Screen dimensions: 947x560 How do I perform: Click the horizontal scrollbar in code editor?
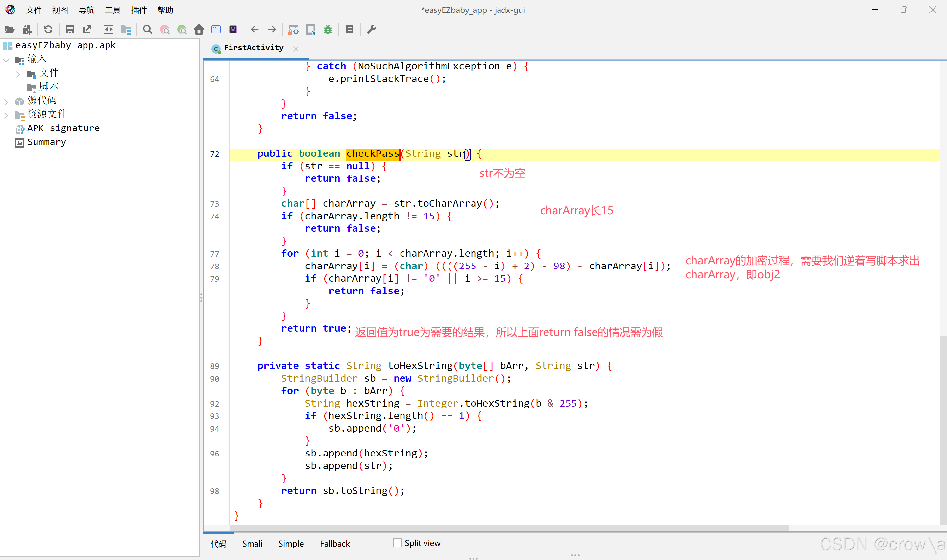point(510,528)
